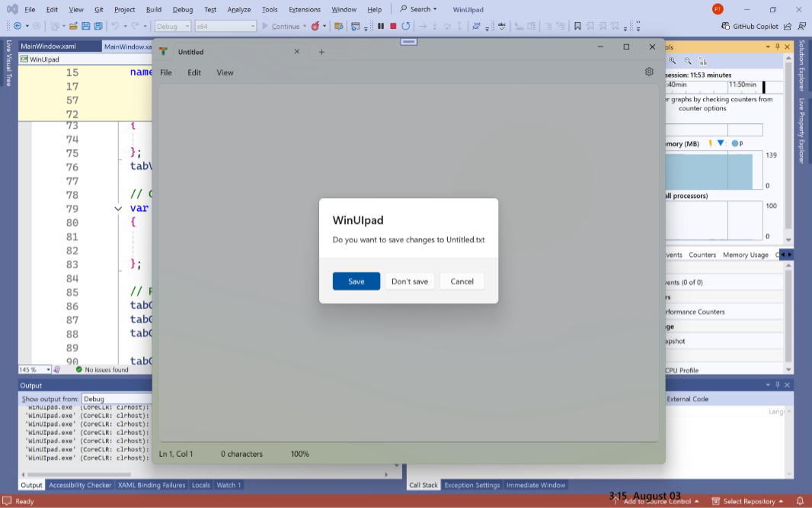Open the editor zoom 145 % dropdown
Viewport: 812px width, 508px height.
(x=48, y=369)
